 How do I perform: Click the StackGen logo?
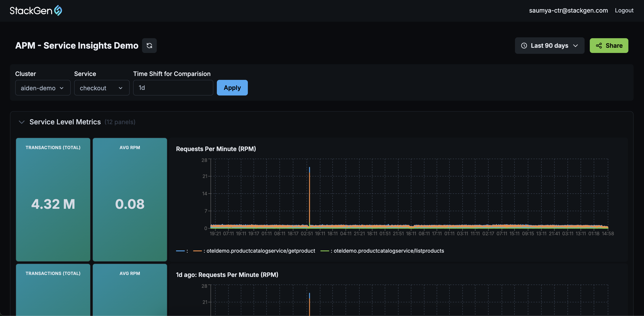point(36,10)
